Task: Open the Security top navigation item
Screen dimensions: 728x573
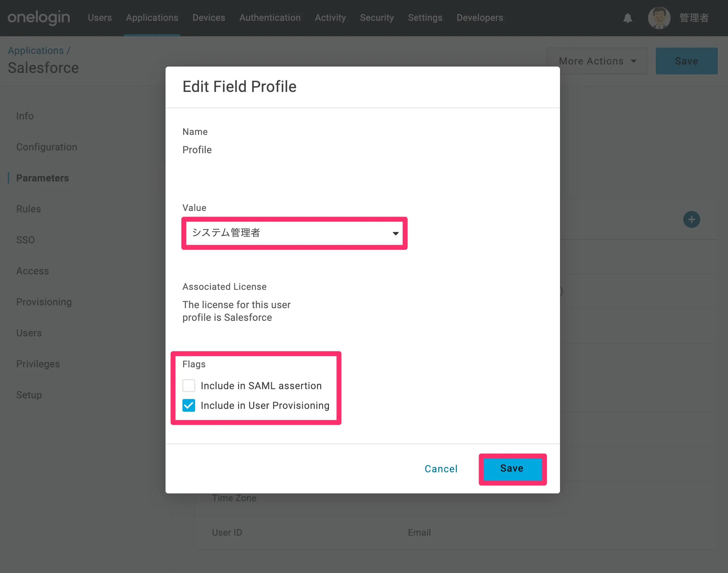Action: [x=377, y=18]
